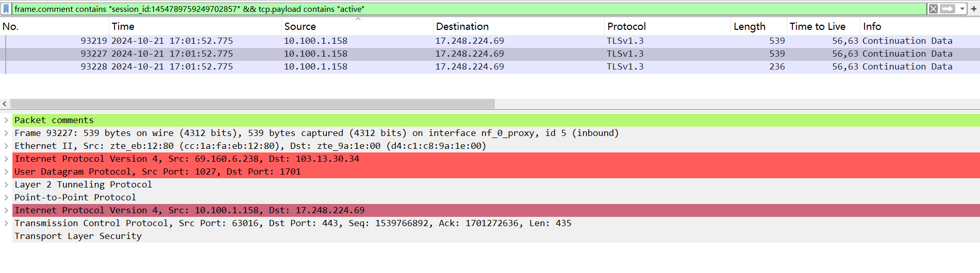Click the horizontal scrollbar left arrow
The height and width of the screenshot is (273, 980).
[x=5, y=104]
